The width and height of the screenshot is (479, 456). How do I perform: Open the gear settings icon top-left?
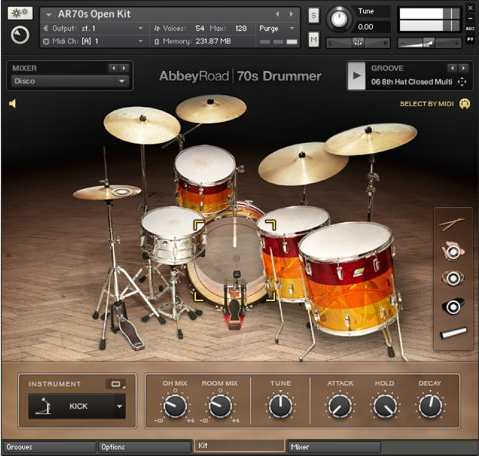click(x=20, y=13)
